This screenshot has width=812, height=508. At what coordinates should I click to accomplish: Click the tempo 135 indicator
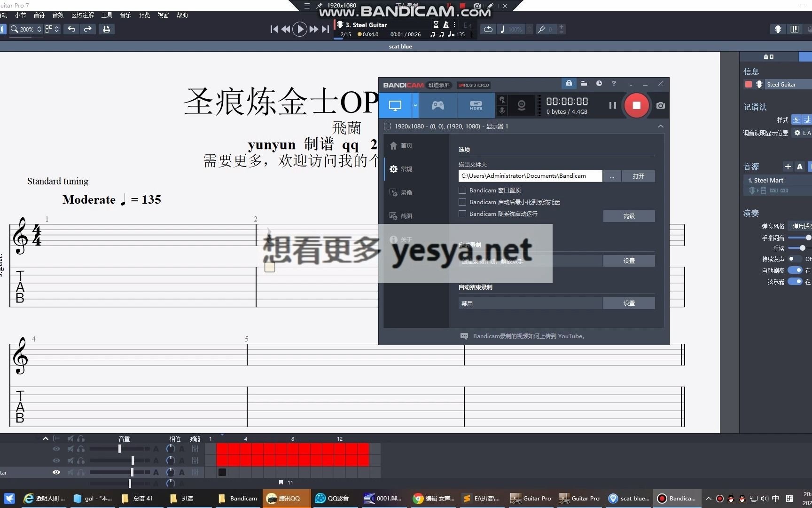[x=456, y=34]
